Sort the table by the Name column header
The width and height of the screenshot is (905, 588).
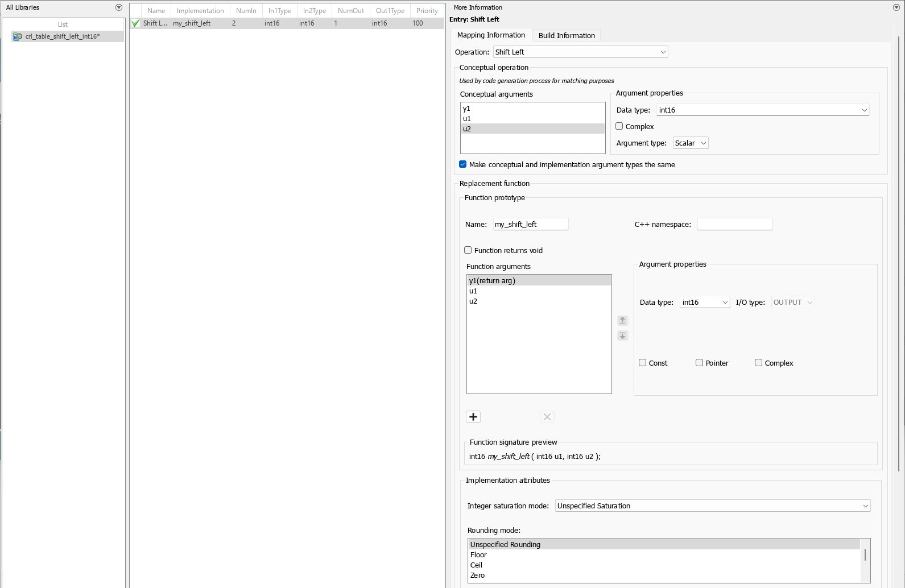(x=156, y=11)
